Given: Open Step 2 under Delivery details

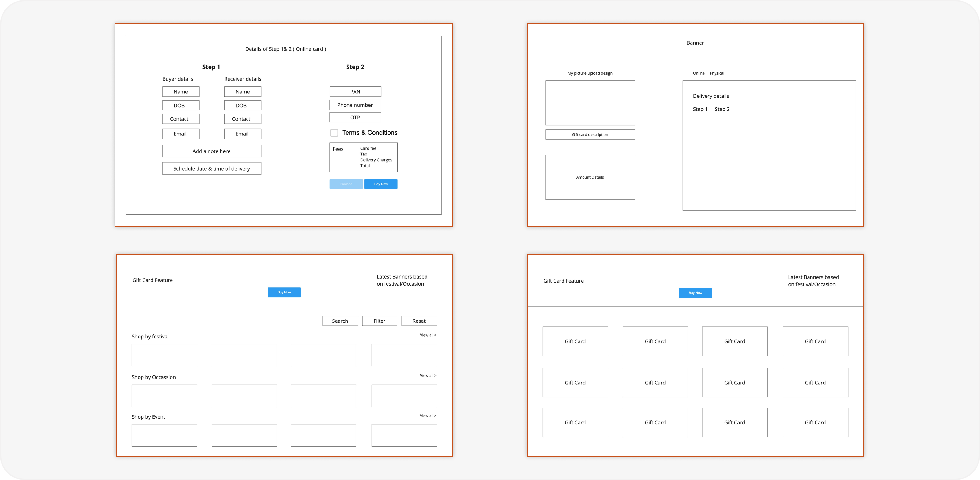Looking at the screenshot, I should pyautogui.click(x=722, y=109).
